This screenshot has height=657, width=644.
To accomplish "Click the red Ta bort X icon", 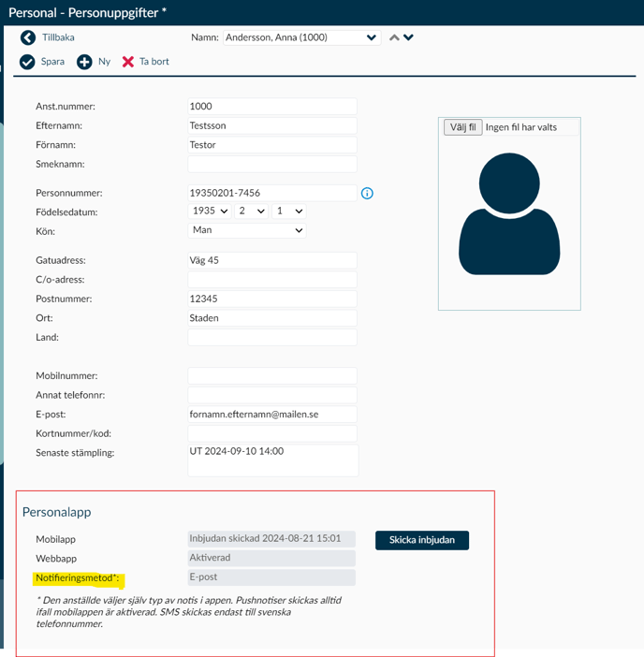I will pos(128,62).
